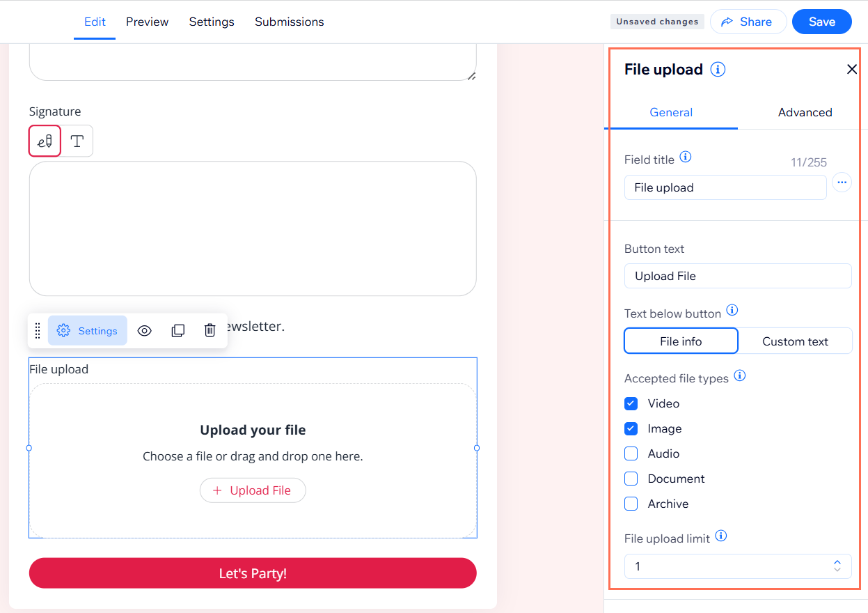The height and width of the screenshot is (613, 868).
Task: Select the draw signature pen icon
Action: coord(45,141)
